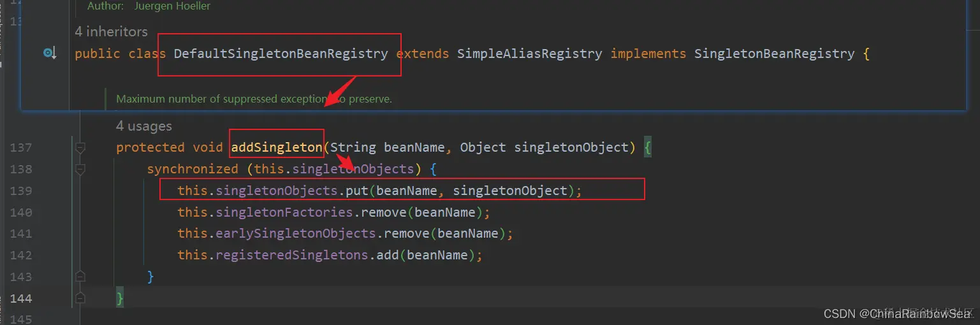
Task: Click the fold end marker on line 143
Action: pyautogui.click(x=80, y=277)
